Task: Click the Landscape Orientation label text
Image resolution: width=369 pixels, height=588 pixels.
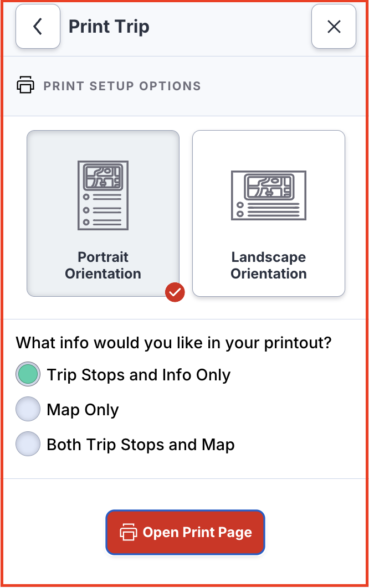Action: [269, 265]
